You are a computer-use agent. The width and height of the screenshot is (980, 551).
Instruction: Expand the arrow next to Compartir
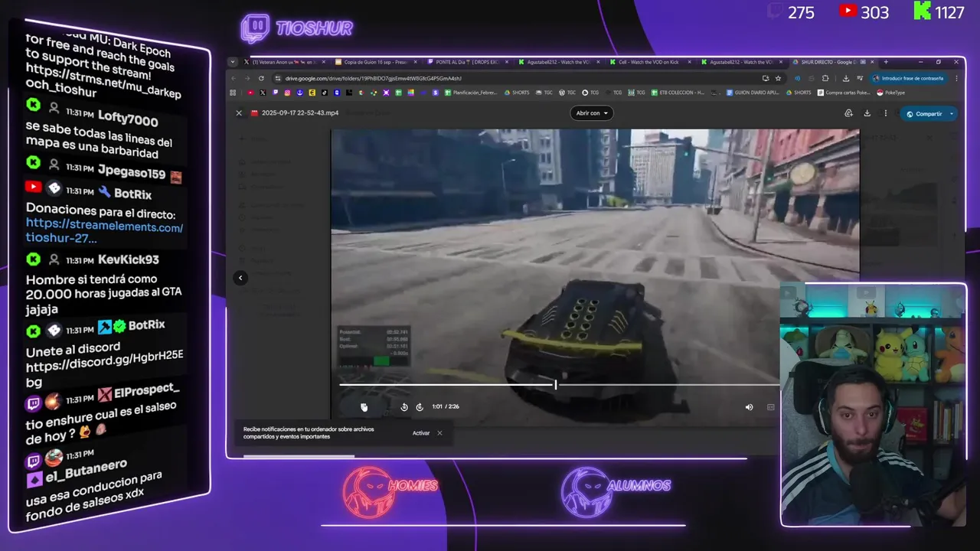pyautogui.click(x=952, y=114)
